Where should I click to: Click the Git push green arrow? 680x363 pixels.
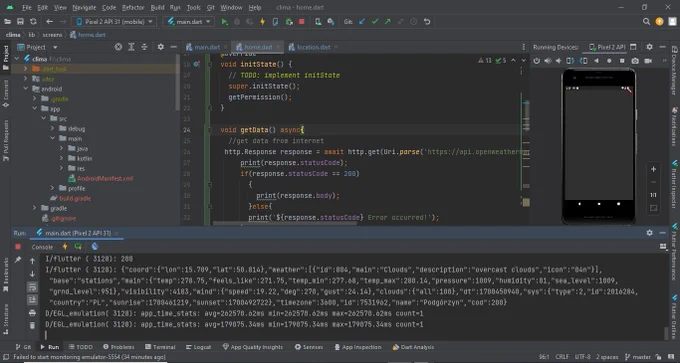pos(388,22)
